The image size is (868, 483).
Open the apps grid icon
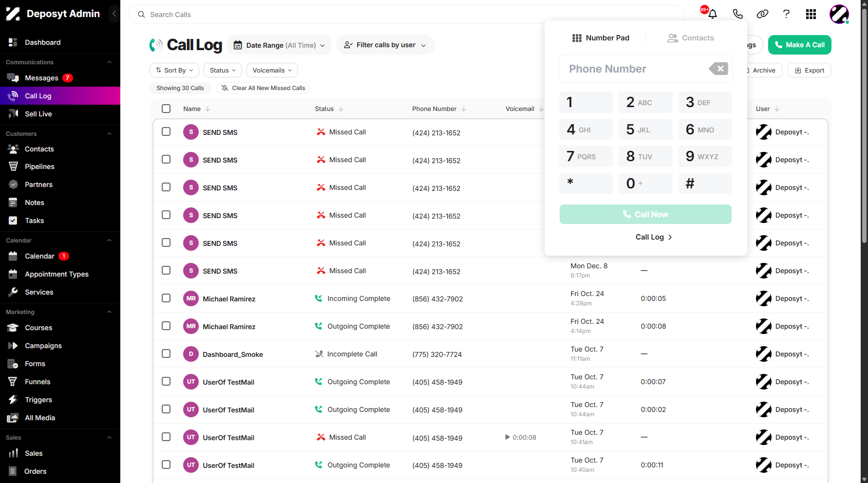tap(811, 14)
